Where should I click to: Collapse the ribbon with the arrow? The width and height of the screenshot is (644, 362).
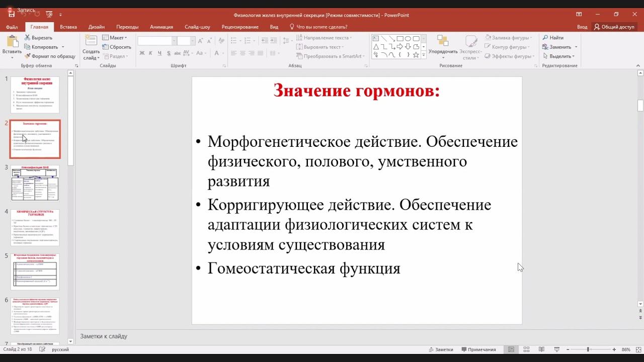point(638,66)
